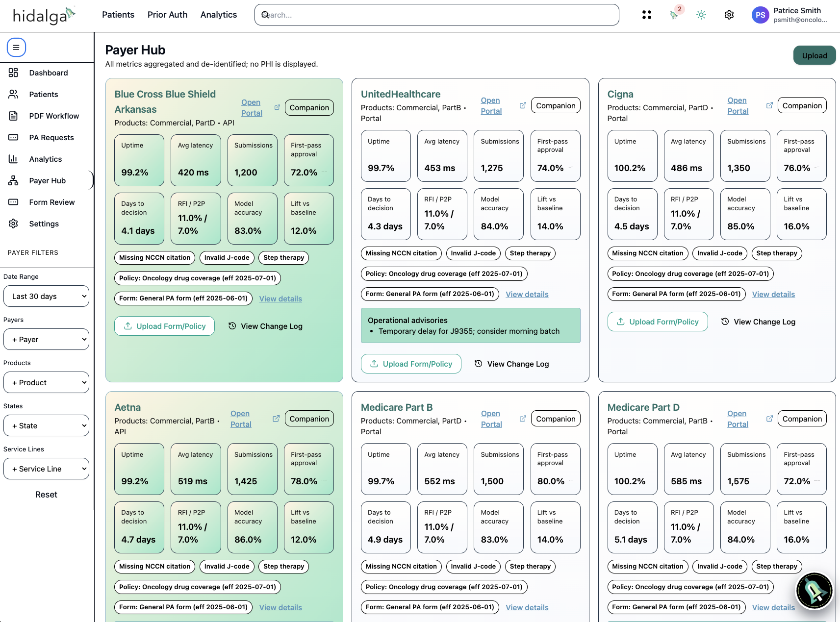Collapse sidebar using hamburger menu button
This screenshot has width=840, height=622.
coord(16,48)
